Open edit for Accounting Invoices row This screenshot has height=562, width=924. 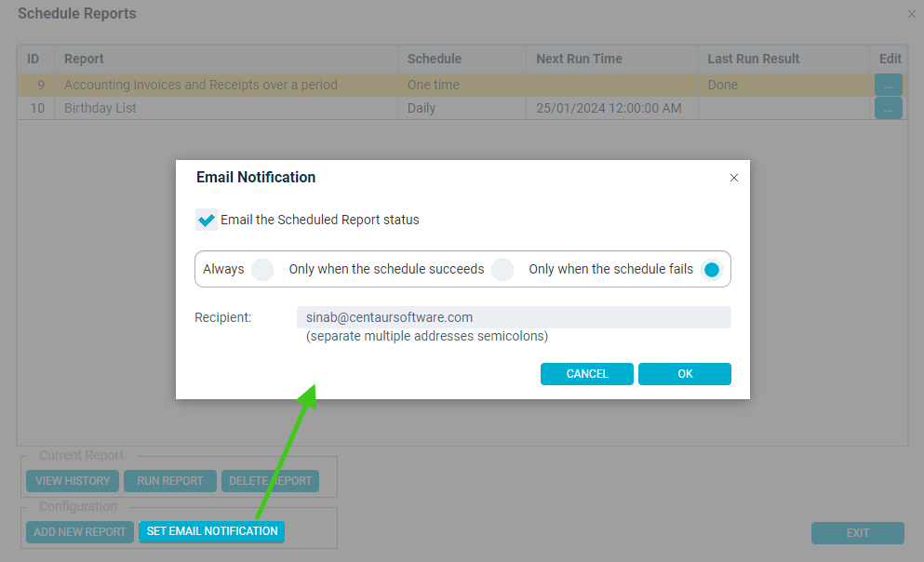click(889, 85)
